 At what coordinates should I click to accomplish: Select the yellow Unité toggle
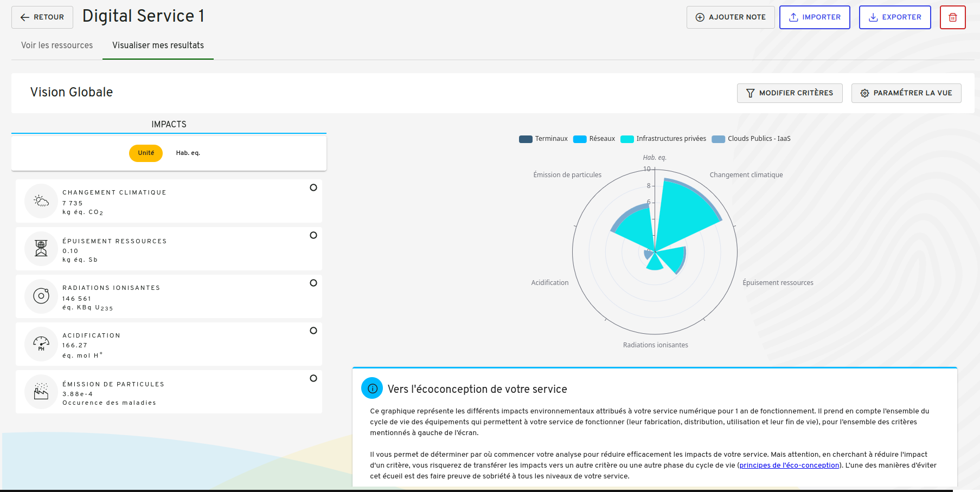pos(146,153)
